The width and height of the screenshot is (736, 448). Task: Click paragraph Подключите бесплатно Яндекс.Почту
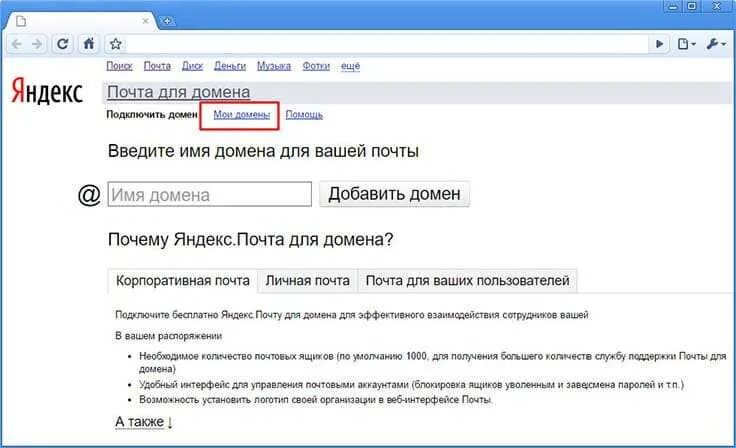tap(352, 315)
